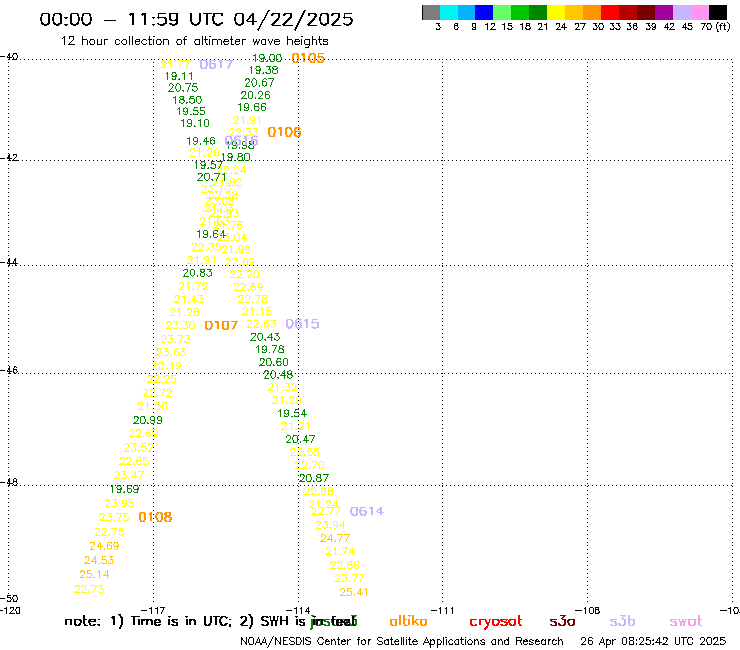Screen dimensions: 740x650
Task: Click the cryosat legend label
Action: 496,622
